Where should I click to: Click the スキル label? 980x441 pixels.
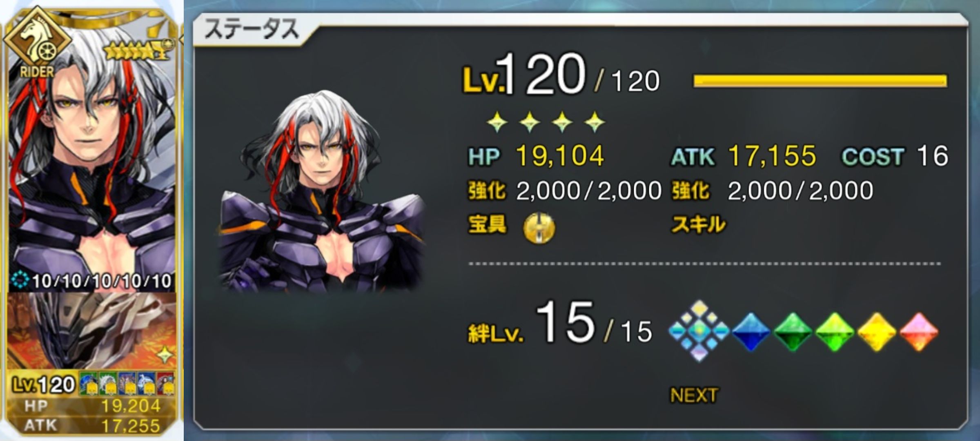pyautogui.click(x=698, y=224)
